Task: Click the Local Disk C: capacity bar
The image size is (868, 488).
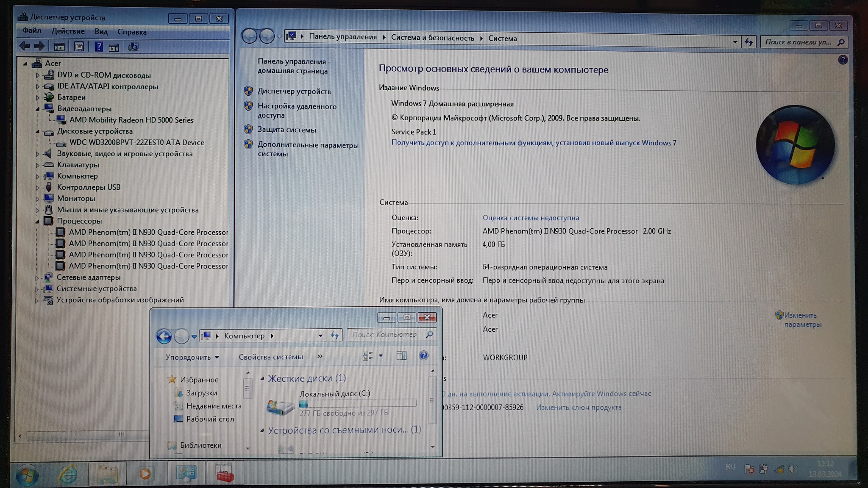Action: [x=357, y=403]
